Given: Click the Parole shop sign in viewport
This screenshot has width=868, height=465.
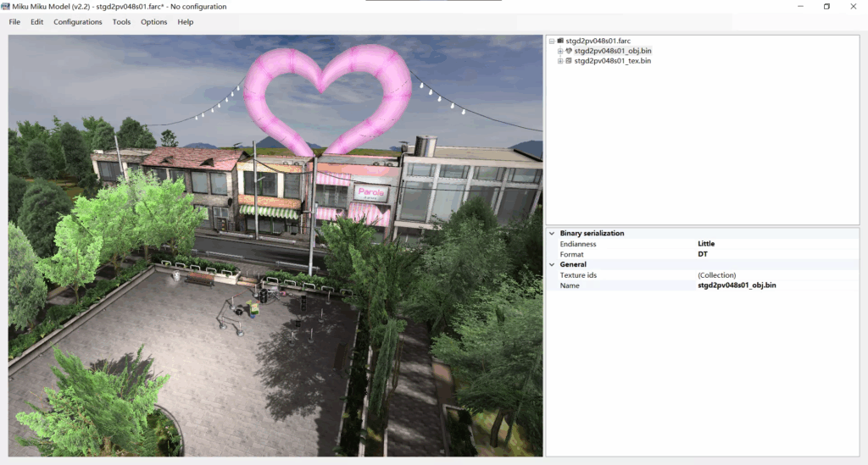Looking at the screenshot, I should pyautogui.click(x=371, y=193).
